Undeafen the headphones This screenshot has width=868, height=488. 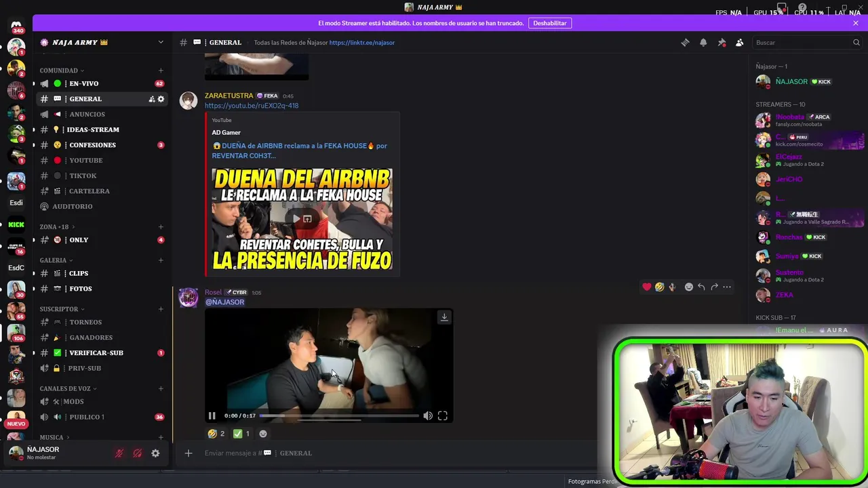tap(138, 453)
